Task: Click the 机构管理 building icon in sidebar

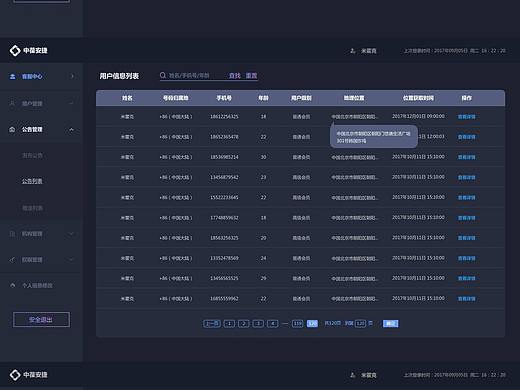Action: point(12,234)
